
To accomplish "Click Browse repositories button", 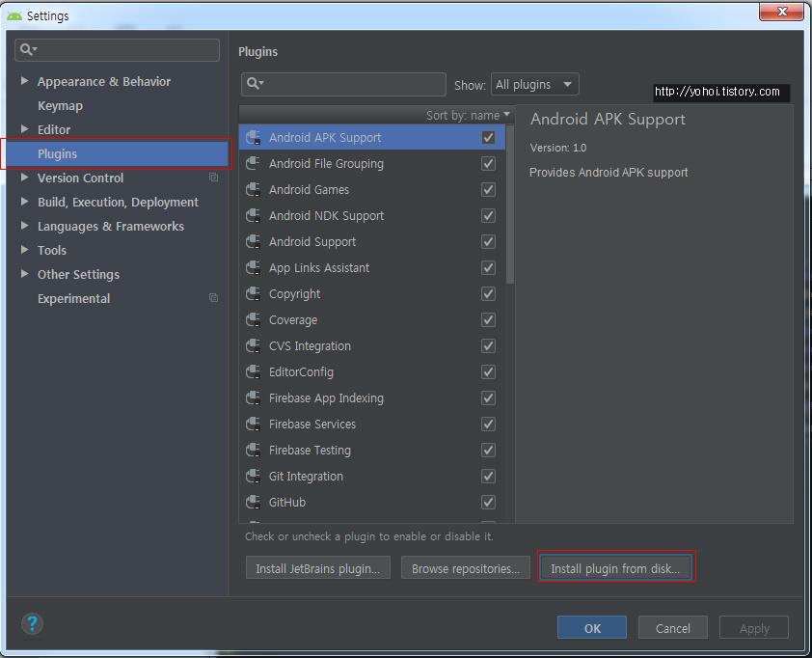I will (x=466, y=568).
